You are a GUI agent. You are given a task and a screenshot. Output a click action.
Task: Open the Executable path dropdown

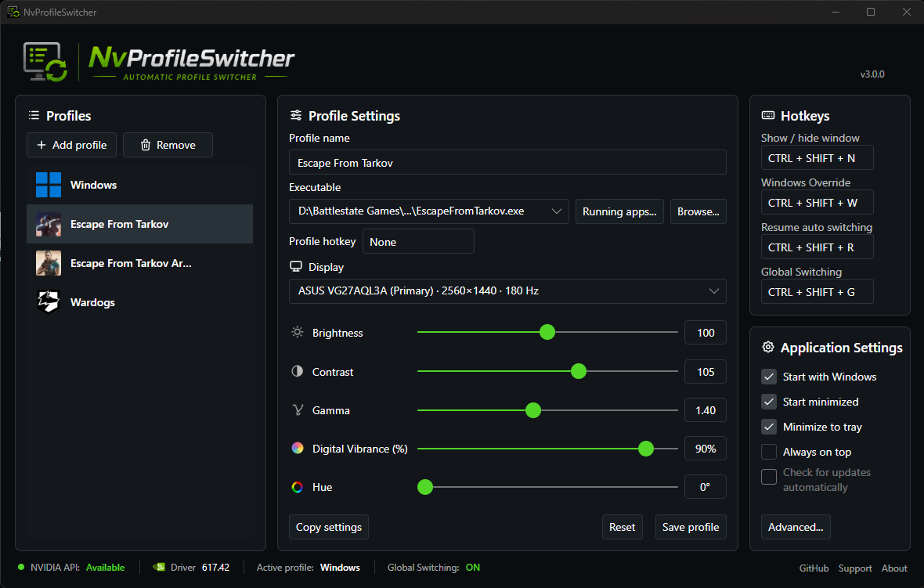pyautogui.click(x=556, y=211)
